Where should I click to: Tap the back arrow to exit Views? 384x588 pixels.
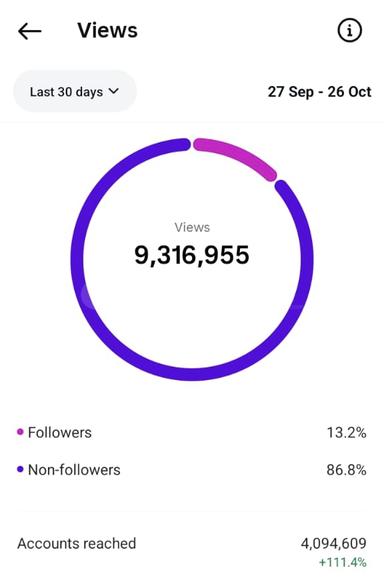pos(29,29)
